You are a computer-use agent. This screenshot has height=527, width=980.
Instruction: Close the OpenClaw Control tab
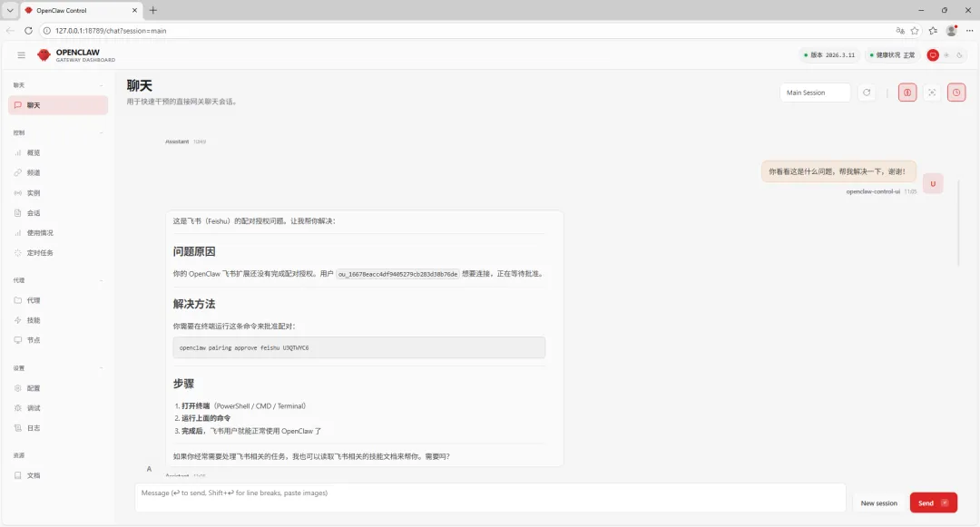134,11
